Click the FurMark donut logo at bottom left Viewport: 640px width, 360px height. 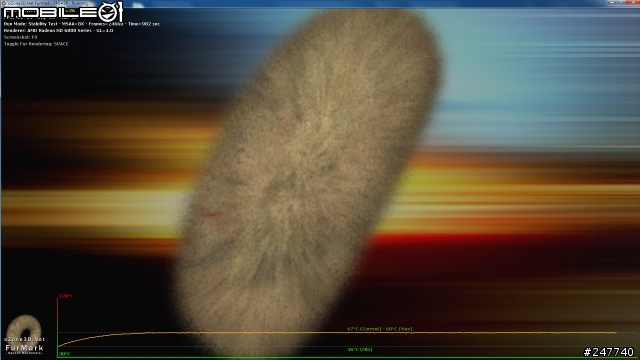[x=24, y=334]
